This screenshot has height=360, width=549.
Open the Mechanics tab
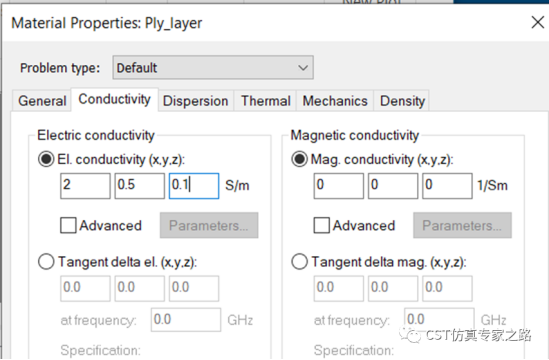pos(335,101)
